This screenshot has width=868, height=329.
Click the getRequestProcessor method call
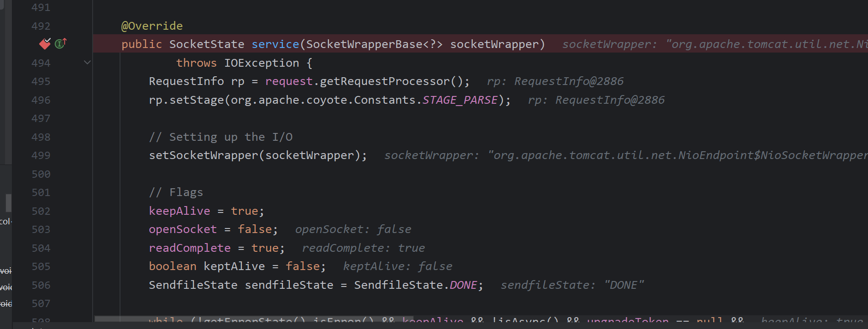[385, 81]
